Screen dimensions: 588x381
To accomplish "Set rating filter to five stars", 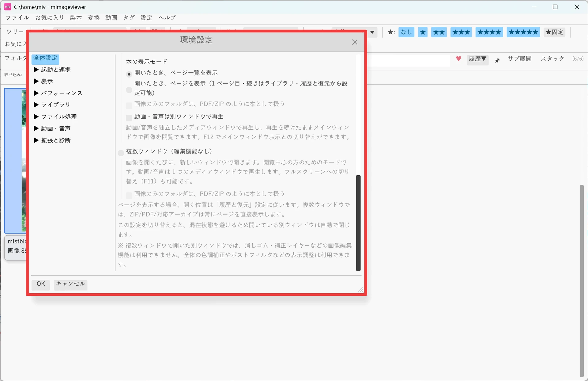I will coord(523,32).
